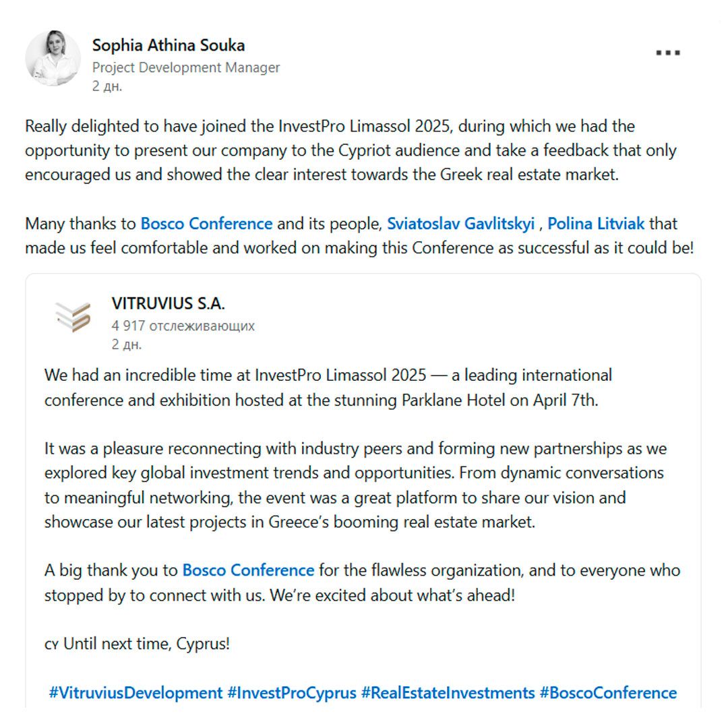Click the timestamp in the VITRUVIUS shared post
This screenshot has height=728, width=728.
(126, 344)
